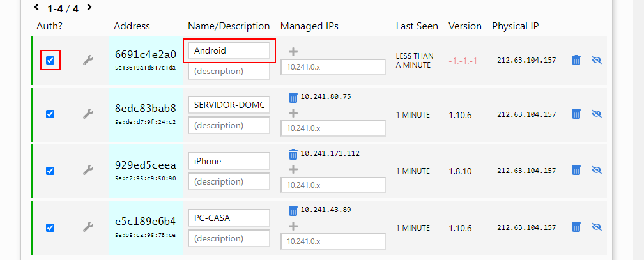Add managed IP for Android member

pyautogui.click(x=293, y=52)
